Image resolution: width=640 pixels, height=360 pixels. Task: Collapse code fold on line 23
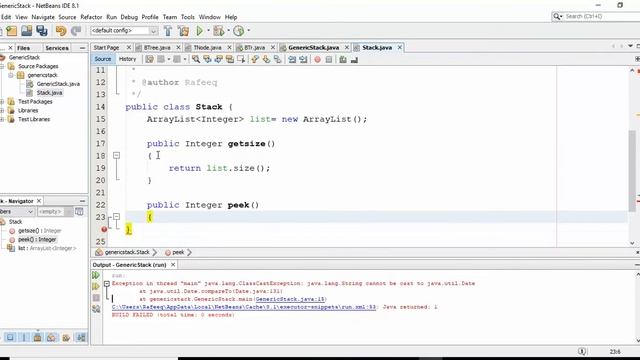[116, 217]
